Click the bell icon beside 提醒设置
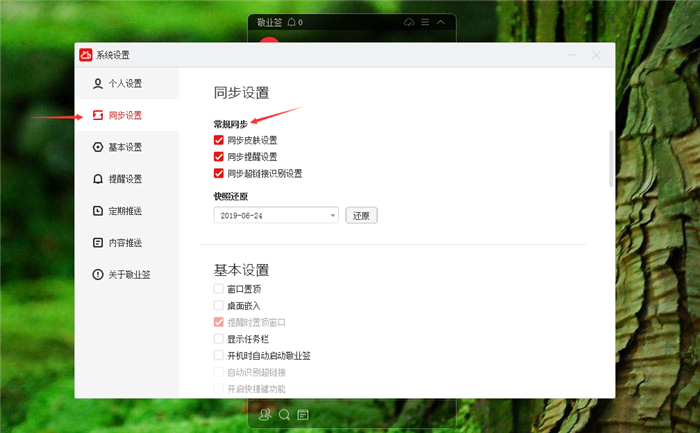The width and height of the screenshot is (700, 433). (x=97, y=179)
